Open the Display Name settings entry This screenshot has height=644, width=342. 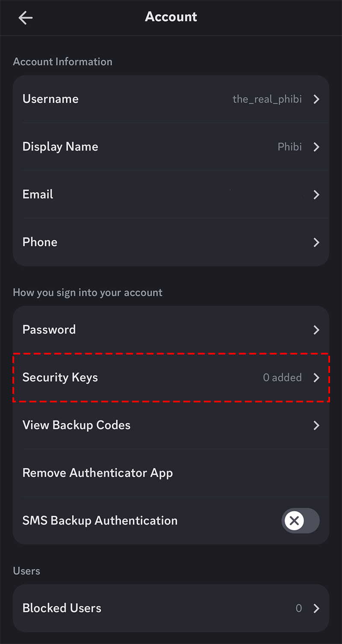click(60, 147)
